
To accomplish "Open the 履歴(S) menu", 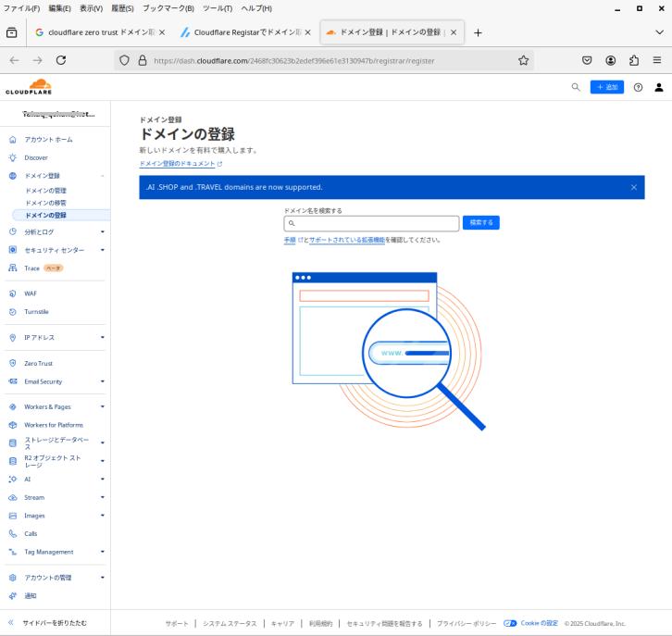I will coord(122,8).
